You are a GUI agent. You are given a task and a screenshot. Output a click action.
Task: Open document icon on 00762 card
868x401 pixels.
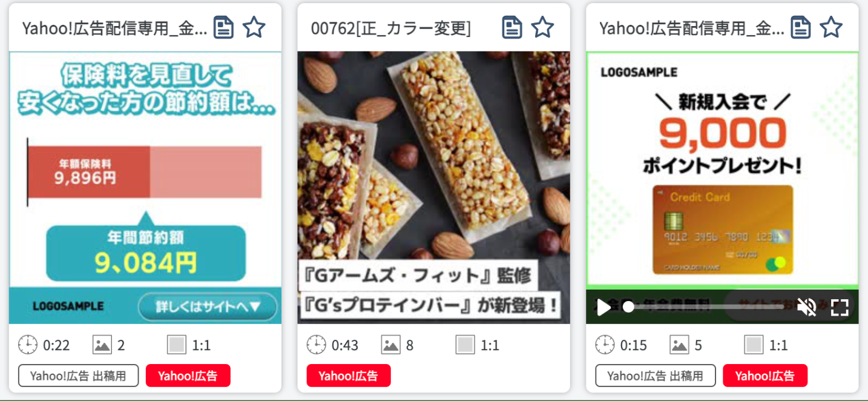(512, 27)
